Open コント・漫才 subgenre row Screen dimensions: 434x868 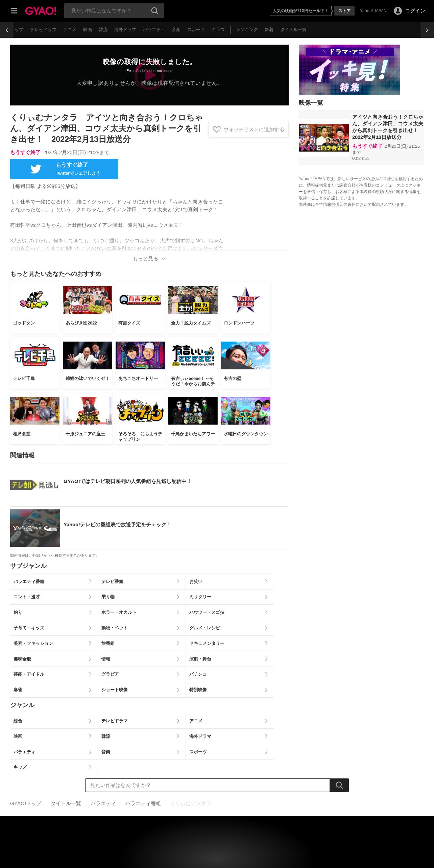point(54,597)
